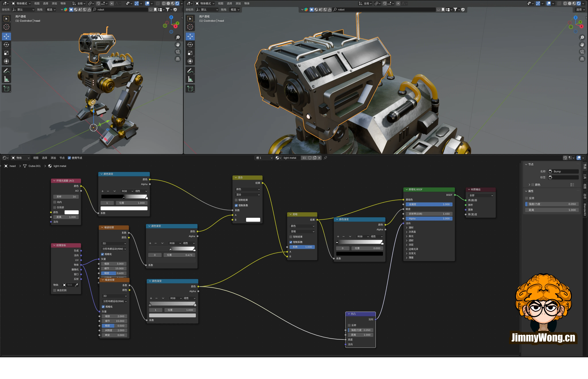588x379 pixels.
Task: Open the 节点 menu in node editor
Action: (x=62, y=158)
